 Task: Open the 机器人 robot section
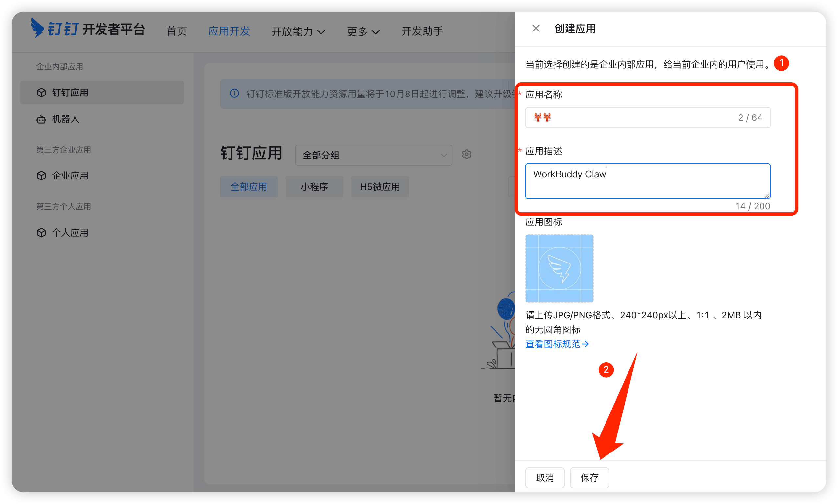65,119
